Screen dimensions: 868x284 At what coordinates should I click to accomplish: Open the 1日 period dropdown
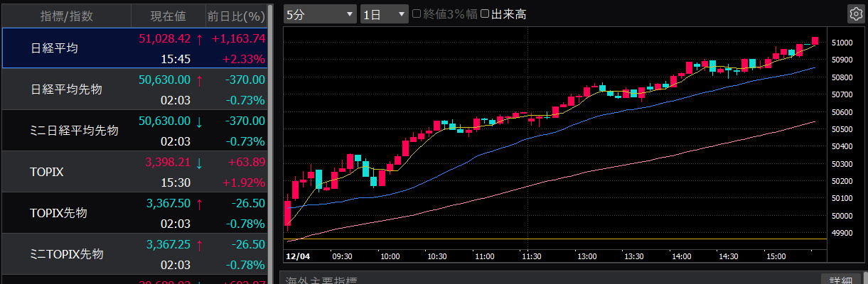click(384, 14)
